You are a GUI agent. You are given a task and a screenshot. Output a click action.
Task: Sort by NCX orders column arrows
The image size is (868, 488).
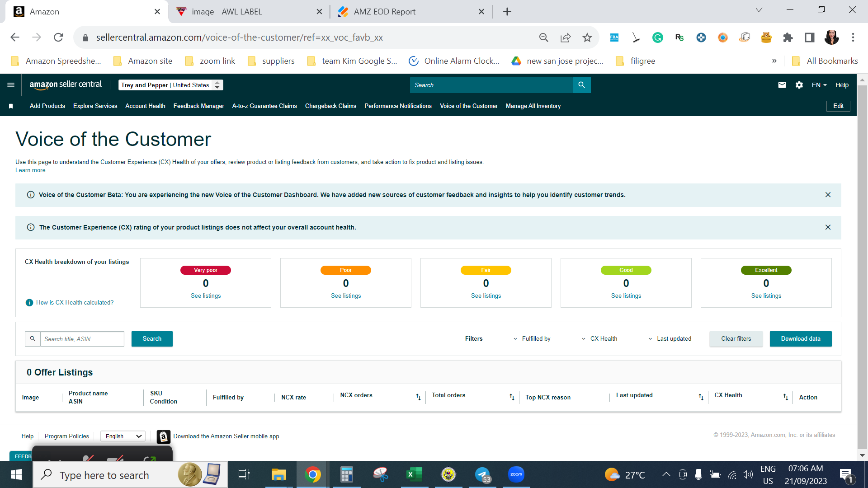pos(418,397)
